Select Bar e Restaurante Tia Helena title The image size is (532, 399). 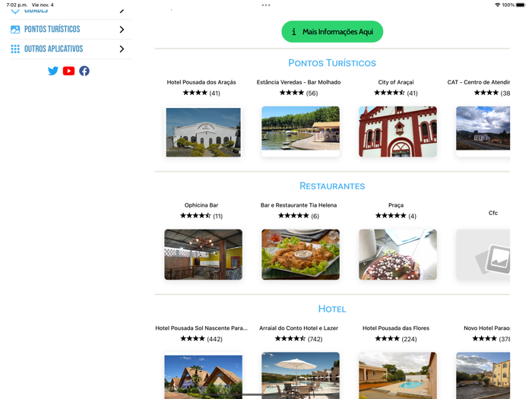(x=299, y=205)
